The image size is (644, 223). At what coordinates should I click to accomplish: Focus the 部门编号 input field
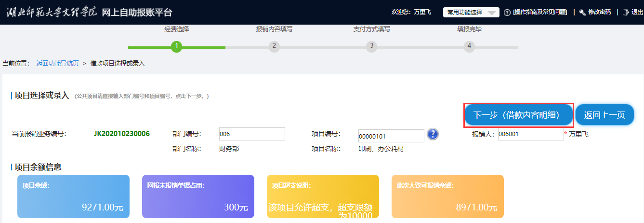[x=251, y=134]
